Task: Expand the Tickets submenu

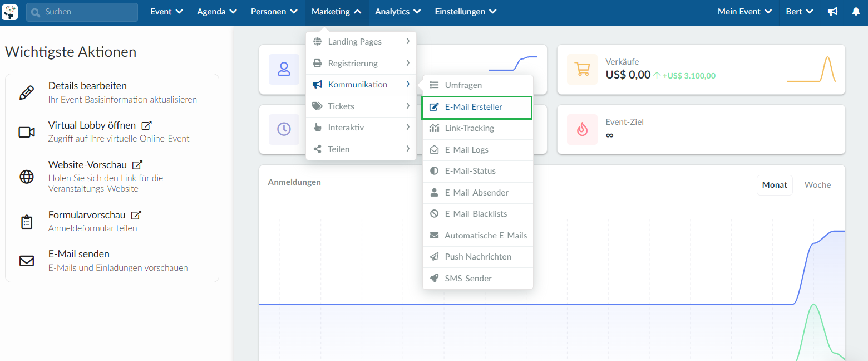Action: point(361,106)
